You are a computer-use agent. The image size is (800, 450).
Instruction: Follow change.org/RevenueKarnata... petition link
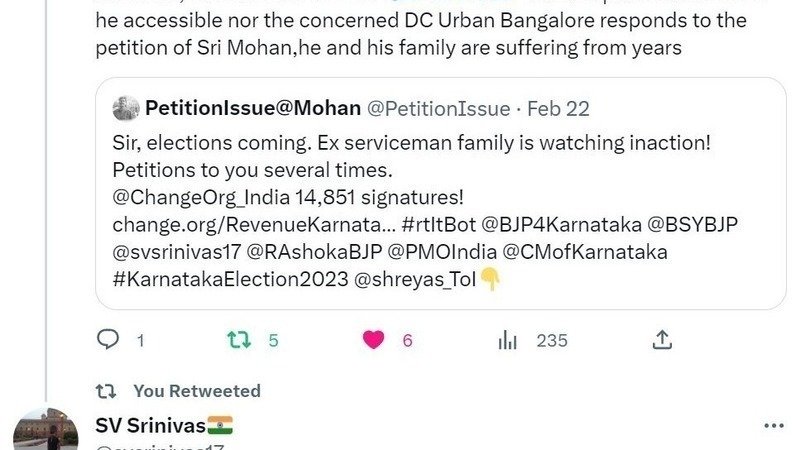[x=254, y=224]
